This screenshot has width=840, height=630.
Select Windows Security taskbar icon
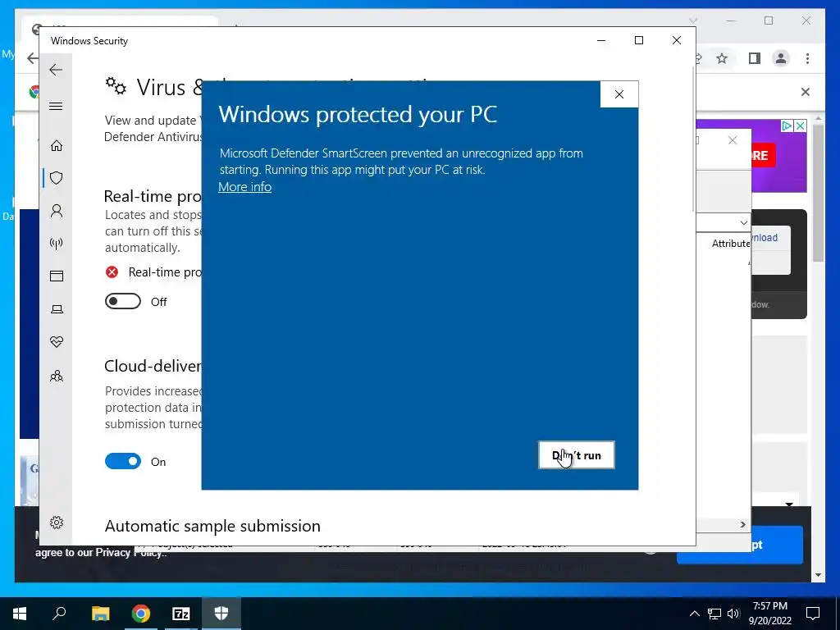point(221,614)
